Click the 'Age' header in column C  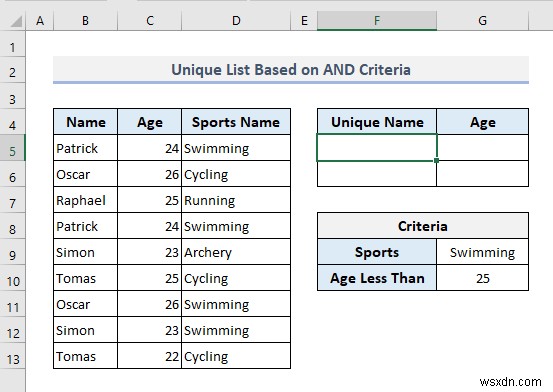(150, 122)
